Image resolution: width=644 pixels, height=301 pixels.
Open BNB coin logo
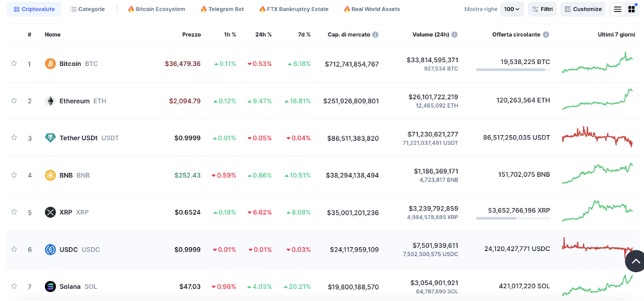[x=50, y=175]
